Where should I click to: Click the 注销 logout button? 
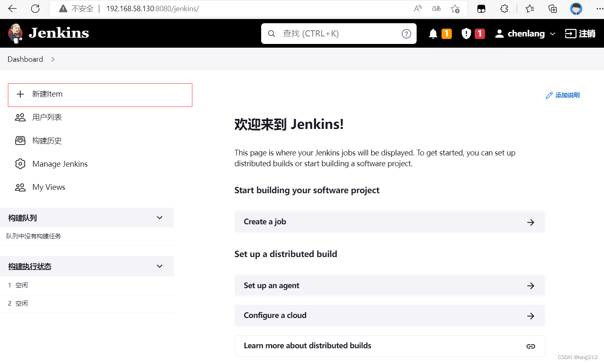(x=580, y=34)
